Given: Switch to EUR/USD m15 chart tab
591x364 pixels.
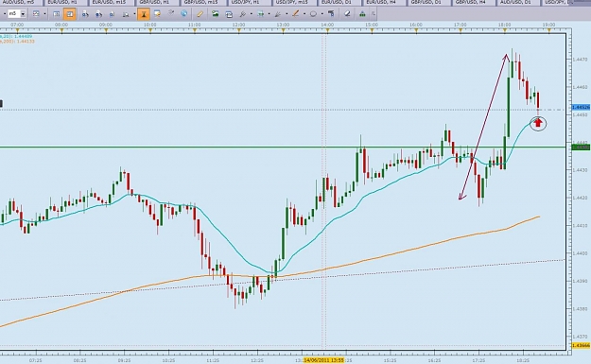Looking at the screenshot, I should click(111, 2).
